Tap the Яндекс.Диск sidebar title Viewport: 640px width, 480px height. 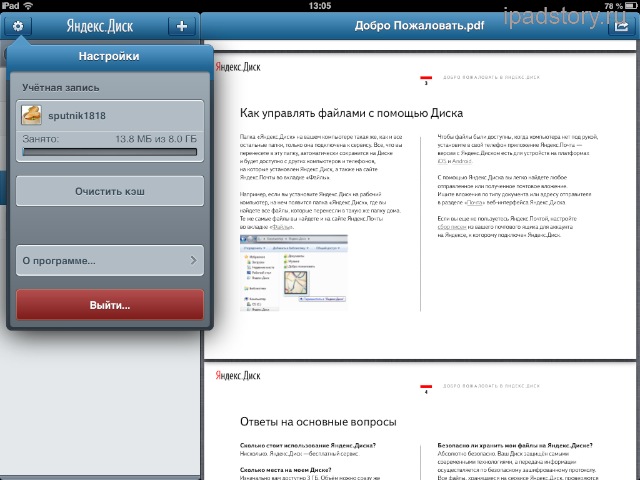tap(100, 26)
